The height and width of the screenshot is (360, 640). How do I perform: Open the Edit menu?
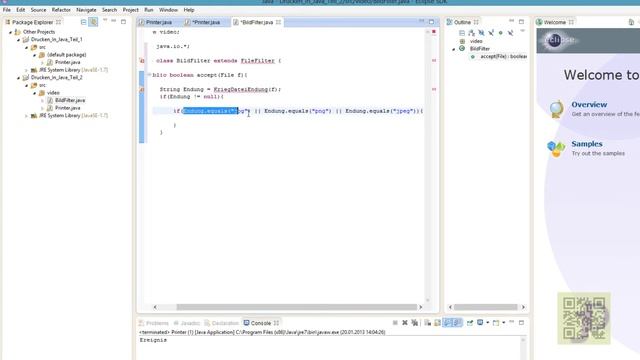pos(20,9)
